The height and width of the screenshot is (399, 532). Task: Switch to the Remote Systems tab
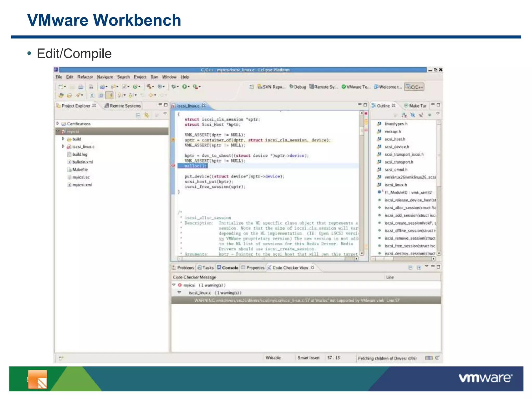[x=123, y=106]
